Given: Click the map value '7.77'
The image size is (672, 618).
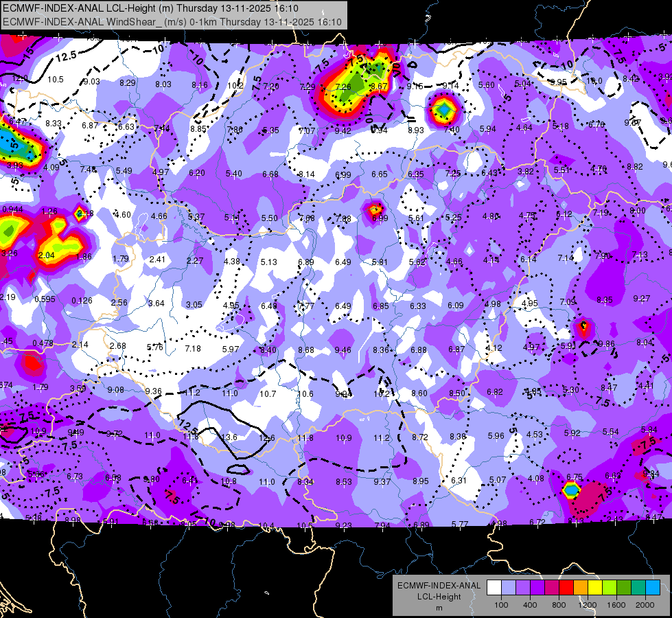Looking at the screenshot, I should [306, 306].
